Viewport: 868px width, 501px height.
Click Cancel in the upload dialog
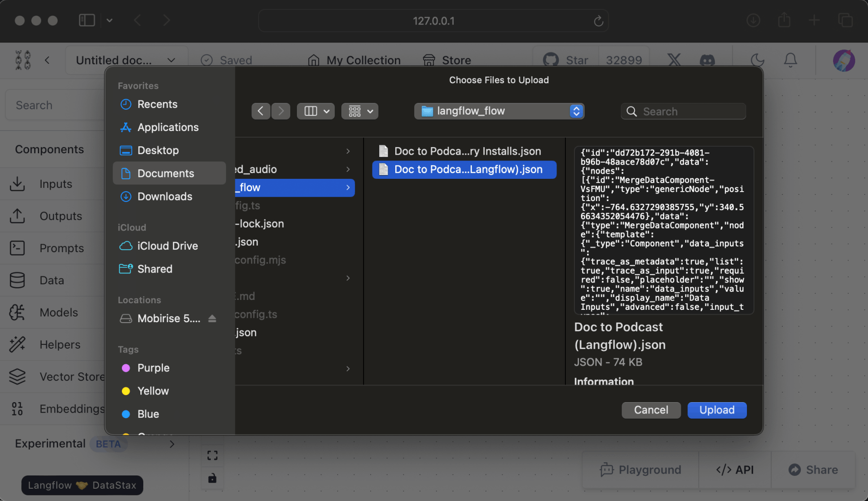click(651, 410)
